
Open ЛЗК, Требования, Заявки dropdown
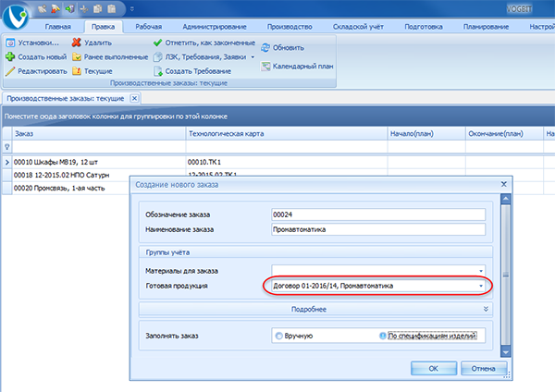pyautogui.click(x=253, y=56)
